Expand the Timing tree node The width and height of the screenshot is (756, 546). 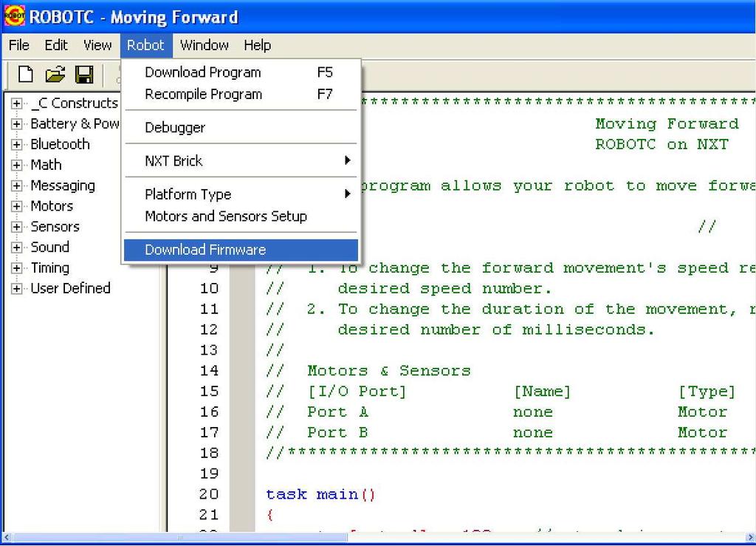coord(16,268)
